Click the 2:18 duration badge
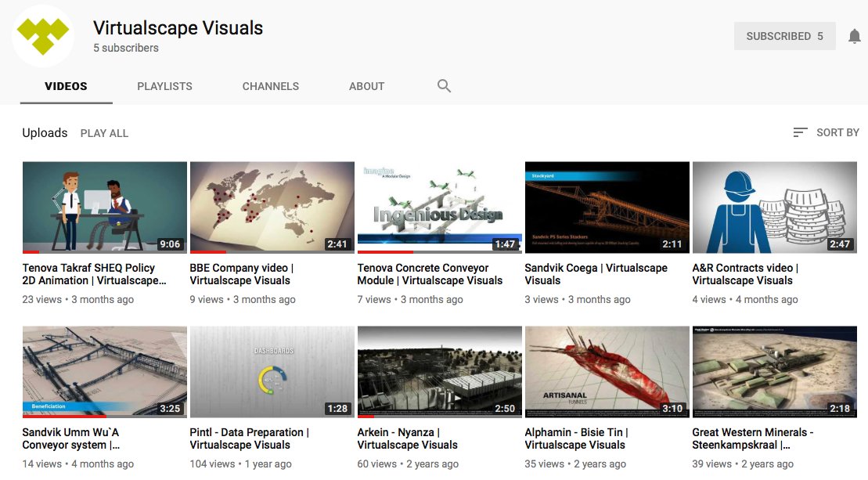Viewport: 868px width, 480px height. pyautogui.click(x=840, y=409)
